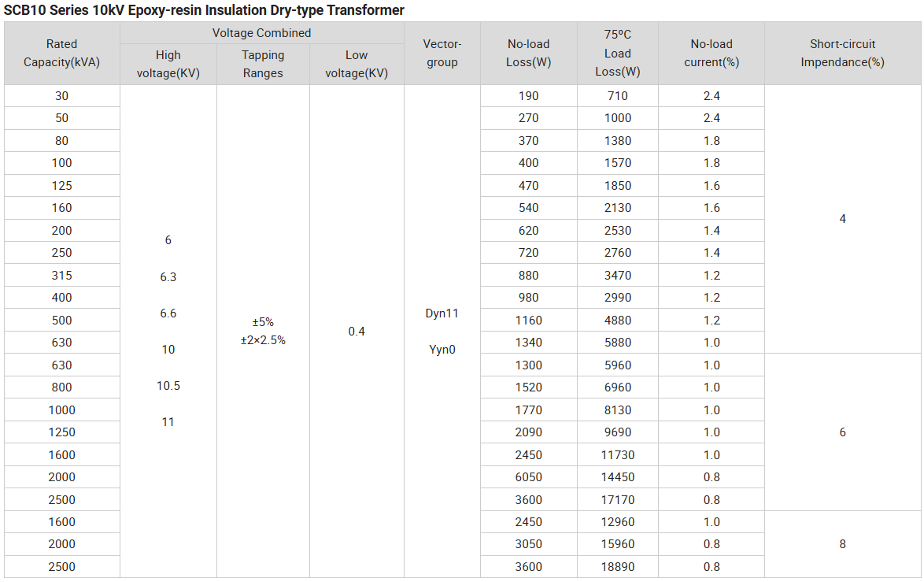Click the Short-circuit Impedance(%) header
The height and width of the screenshot is (582, 924).
(842, 54)
